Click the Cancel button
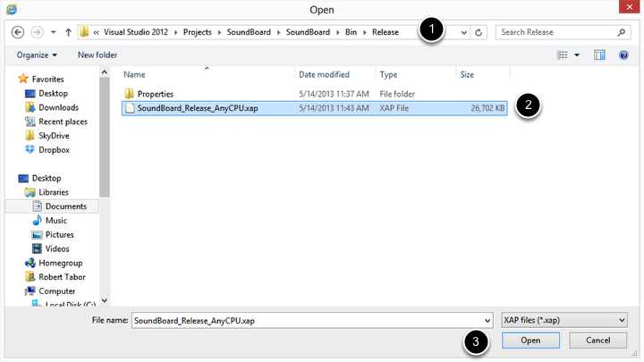 [x=597, y=341]
